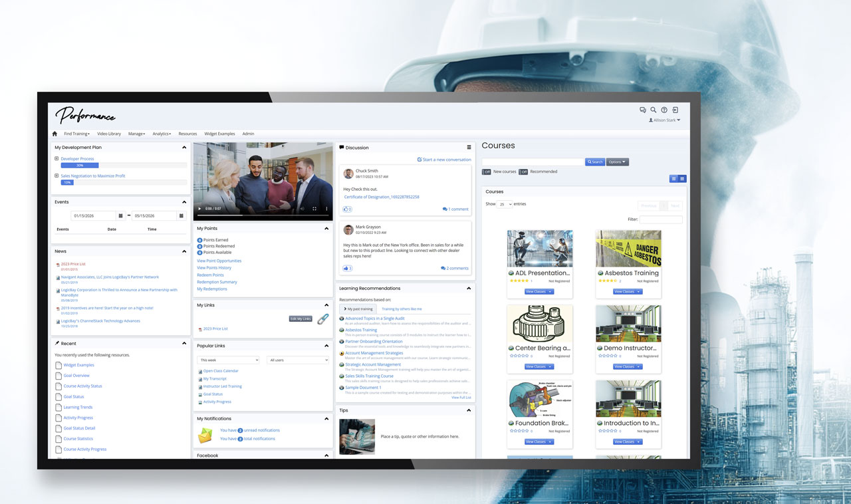Screen dimensions: 851x504
Task: Open View Point Opportunities link
Action: 219,261
